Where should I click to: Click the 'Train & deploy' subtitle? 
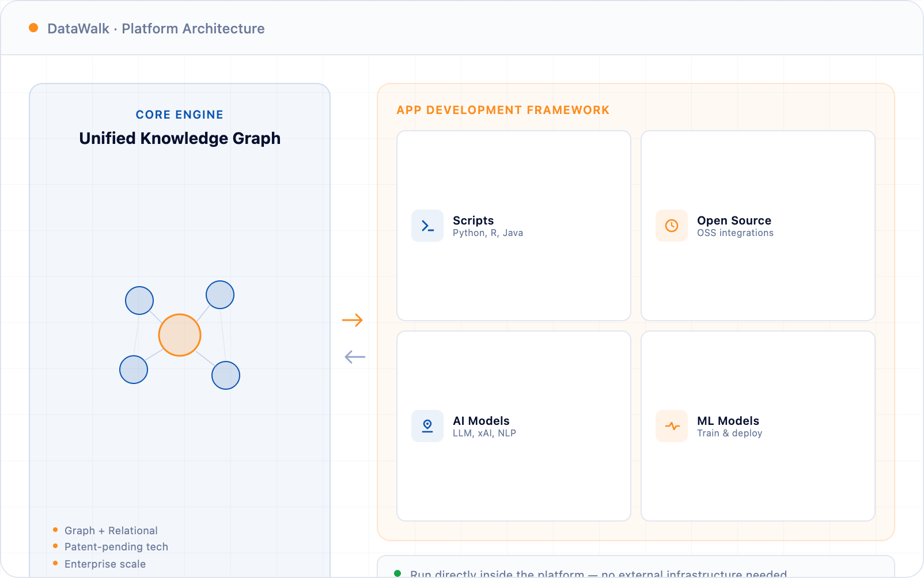click(x=729, y=434)
